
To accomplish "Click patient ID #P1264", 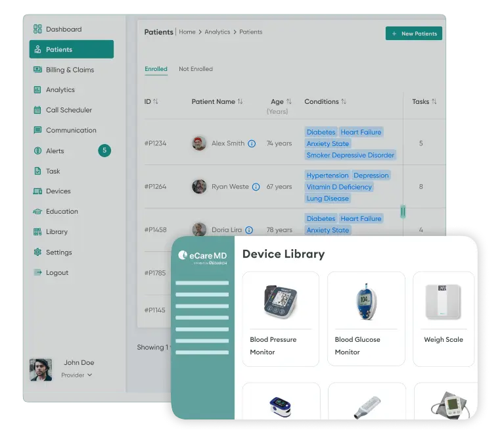I will coord(155,187).
